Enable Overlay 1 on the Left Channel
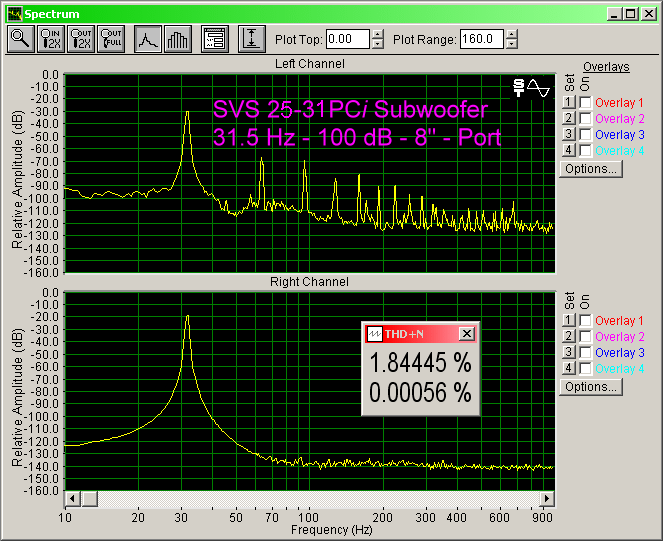The width and height of the screenshot is (663, 541). point(585,102)
